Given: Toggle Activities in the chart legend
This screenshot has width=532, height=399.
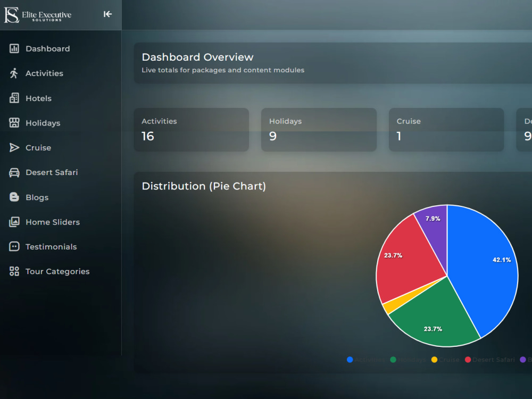Looking at the screenshot, I should pyautogui.click(x=366, y=360).
